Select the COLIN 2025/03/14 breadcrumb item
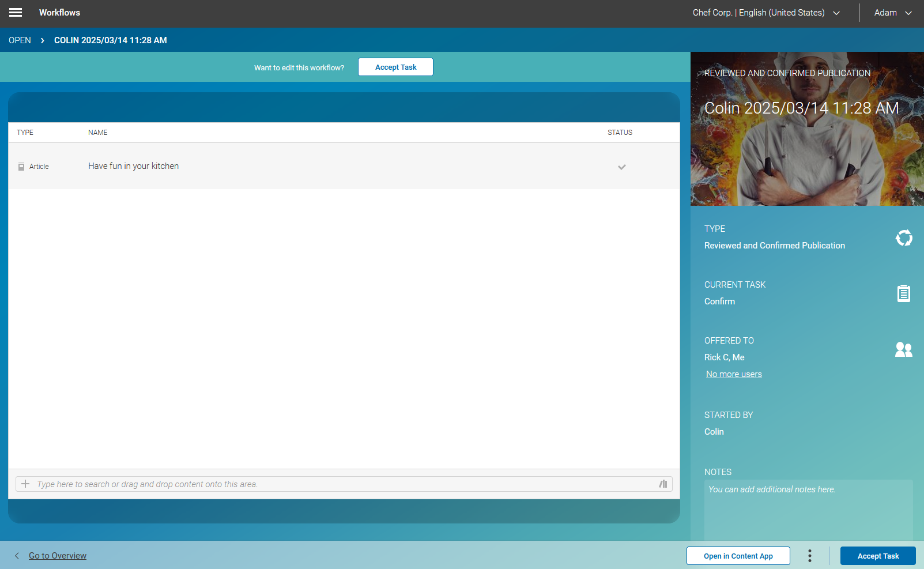The width and height of the screenshot is (924, 569). pos(110,40)
